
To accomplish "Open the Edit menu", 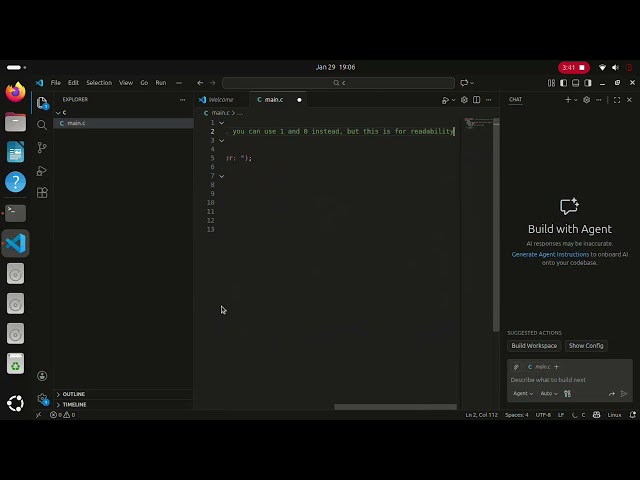I will [x=73, y=83].
